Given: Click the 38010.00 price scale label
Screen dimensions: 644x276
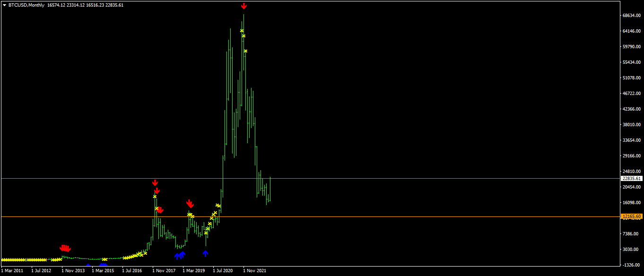Looking at the screenshot, I should 632,125.
